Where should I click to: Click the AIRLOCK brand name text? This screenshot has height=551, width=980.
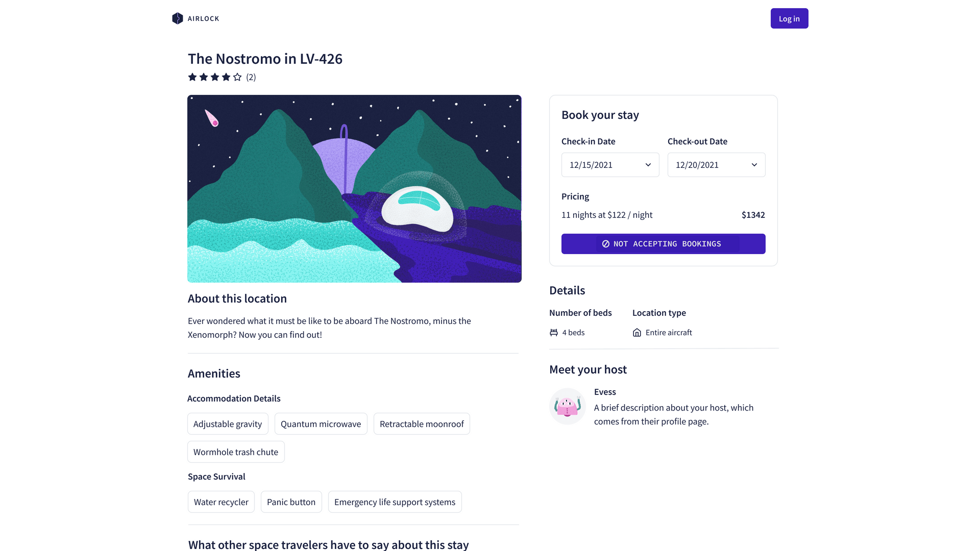pyautogui.click(x=203, y=19)
